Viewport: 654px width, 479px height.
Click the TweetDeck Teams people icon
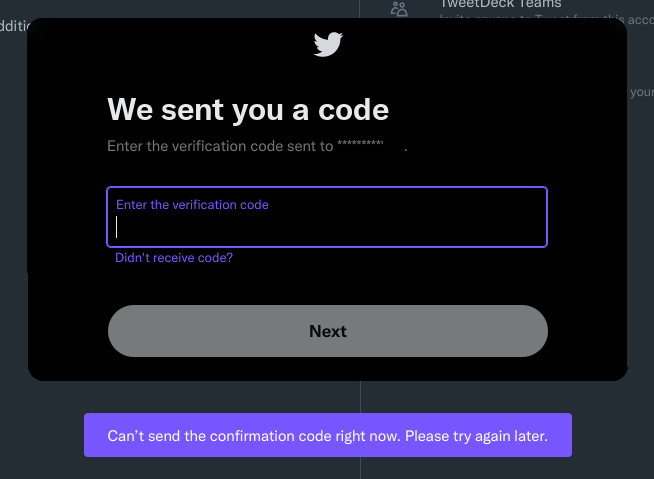[x=399, y=9]
